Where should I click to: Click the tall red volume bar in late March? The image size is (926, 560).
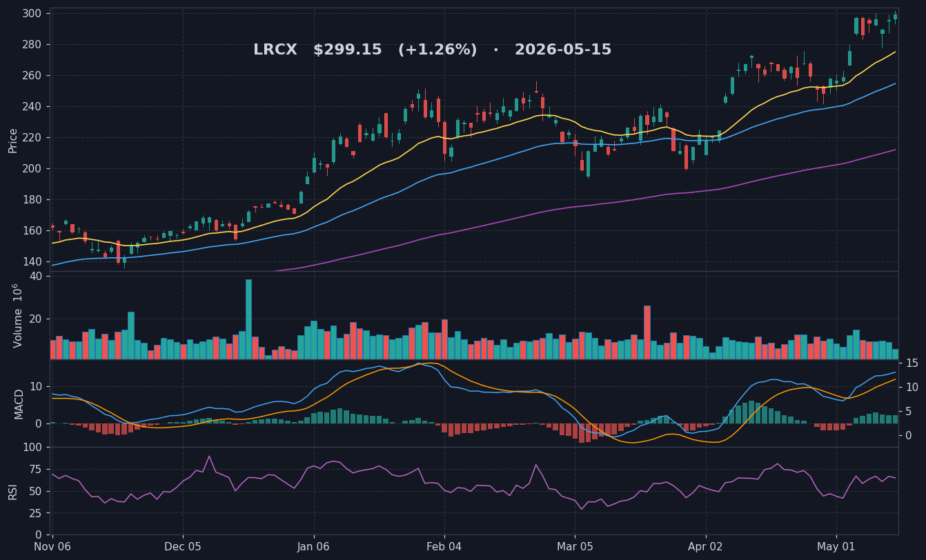pos(647,332)
